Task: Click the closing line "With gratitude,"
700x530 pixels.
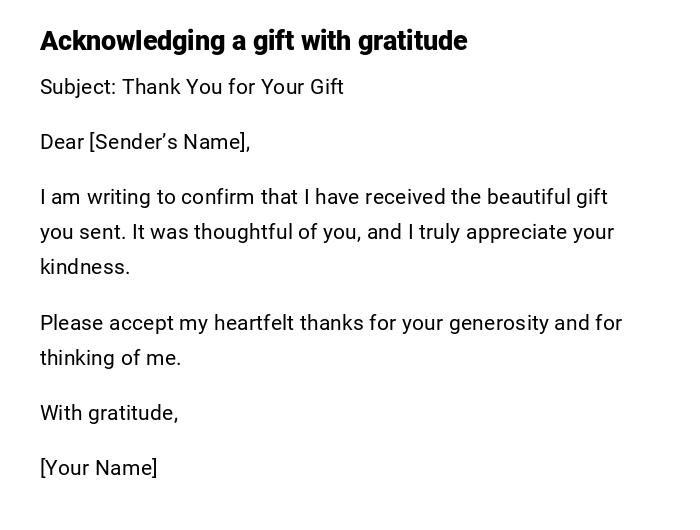Action: 109,413
